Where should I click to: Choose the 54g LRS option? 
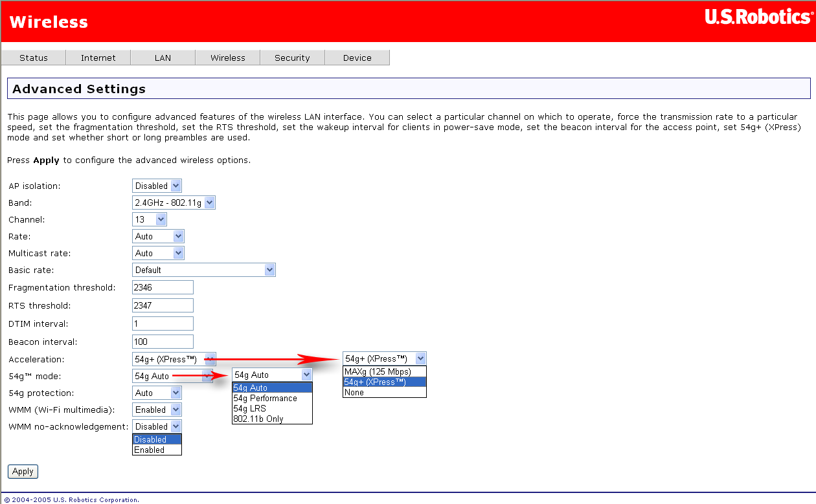pyautogui.click(x=272, y=408)
